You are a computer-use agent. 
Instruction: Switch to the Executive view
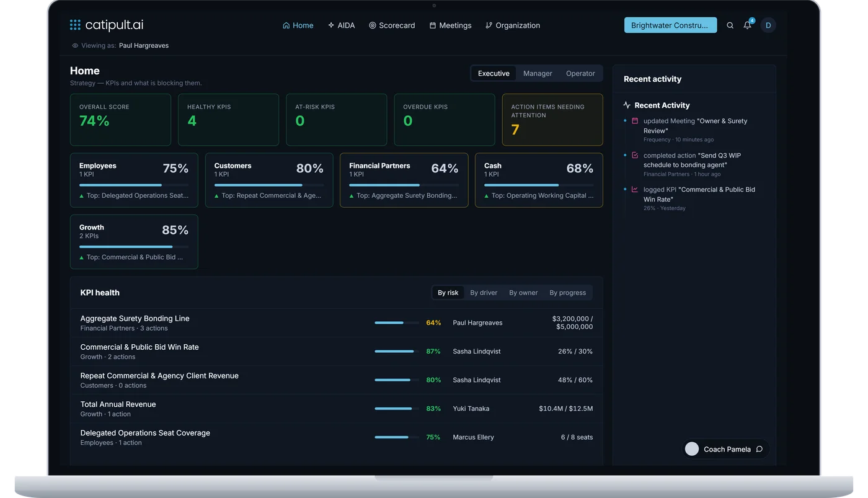(x=494, y=73)
